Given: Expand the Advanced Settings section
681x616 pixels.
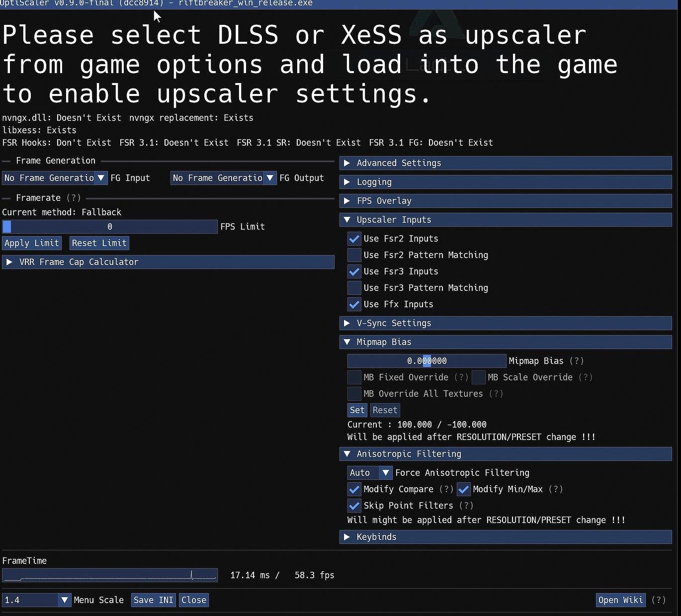Looking at the screenshot, I should 506,163.
